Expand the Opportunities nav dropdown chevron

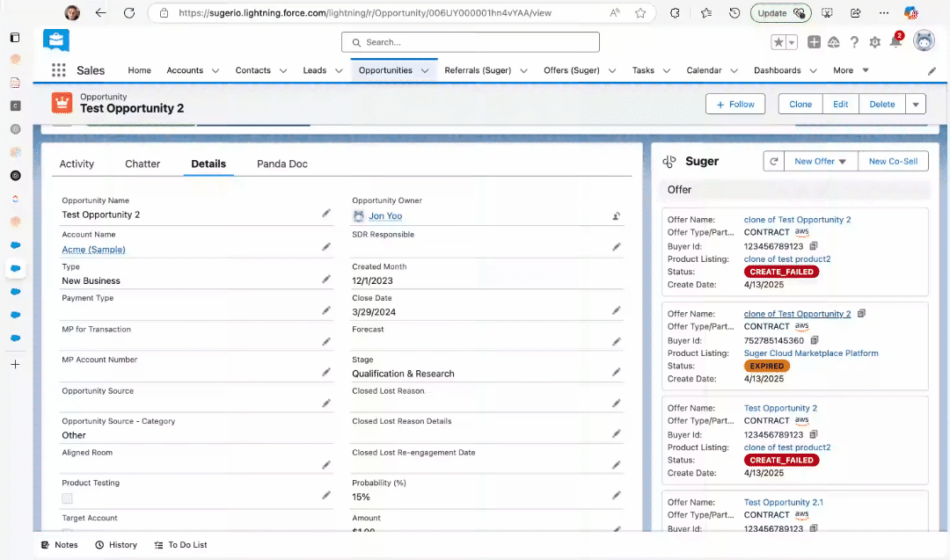click(x=425, y=71)
